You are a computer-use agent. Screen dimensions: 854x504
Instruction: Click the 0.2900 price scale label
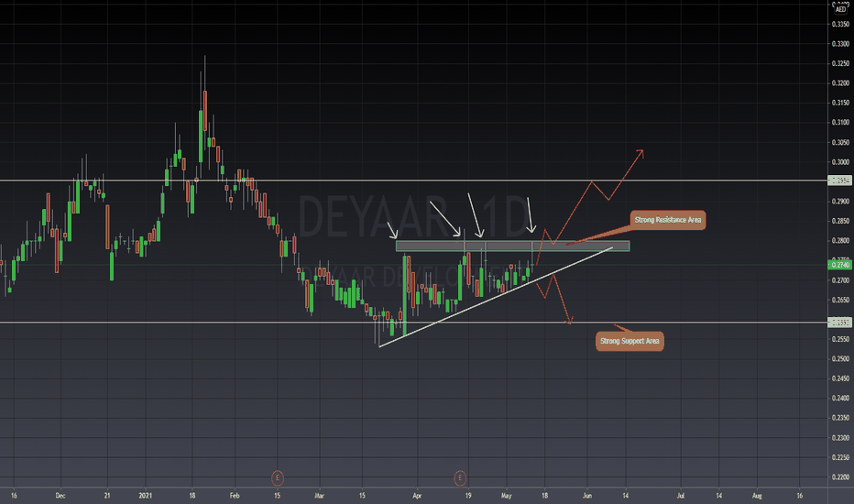tap(840, 202)
